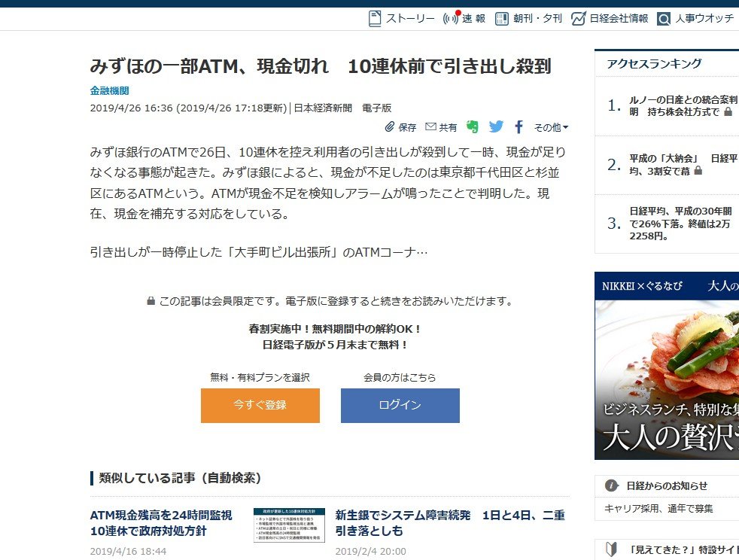
Task: Click the envelope 共有 share icon
Action: [430, 126]
